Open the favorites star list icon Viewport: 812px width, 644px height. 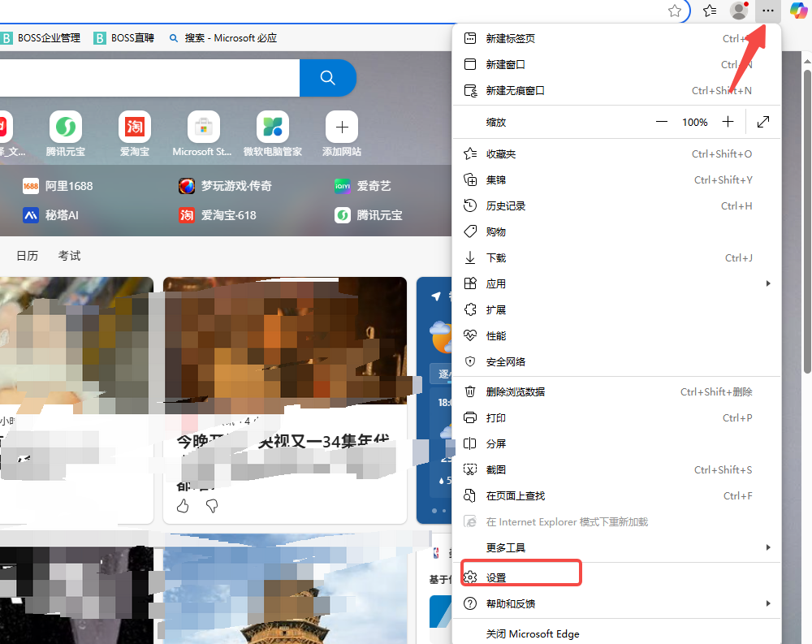tap(710, 11)
